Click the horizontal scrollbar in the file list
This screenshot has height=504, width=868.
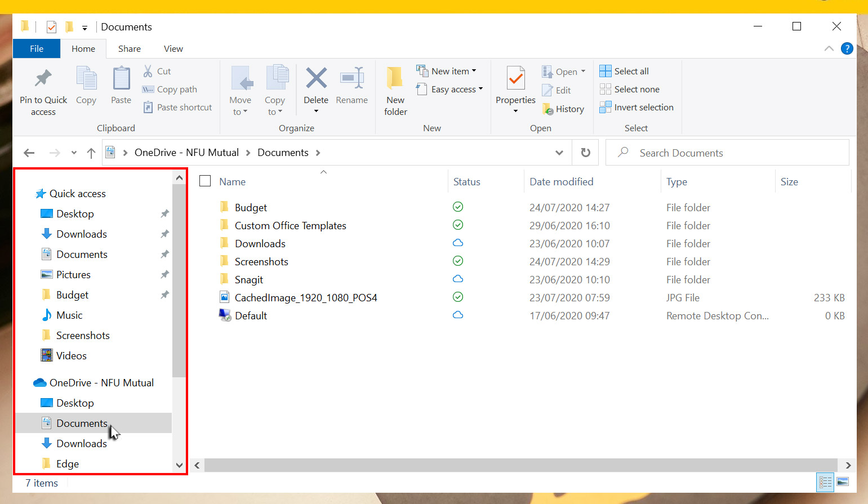(x=521, y=465)
